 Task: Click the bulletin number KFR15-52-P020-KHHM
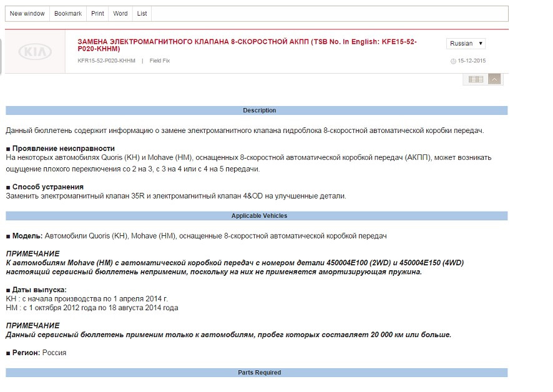pos(106,61)
